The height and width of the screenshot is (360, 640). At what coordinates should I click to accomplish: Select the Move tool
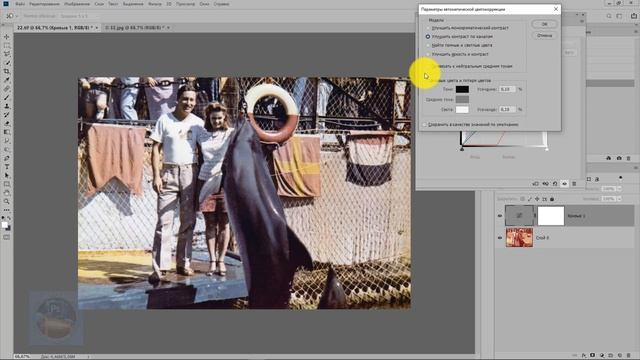coord(7,37)
